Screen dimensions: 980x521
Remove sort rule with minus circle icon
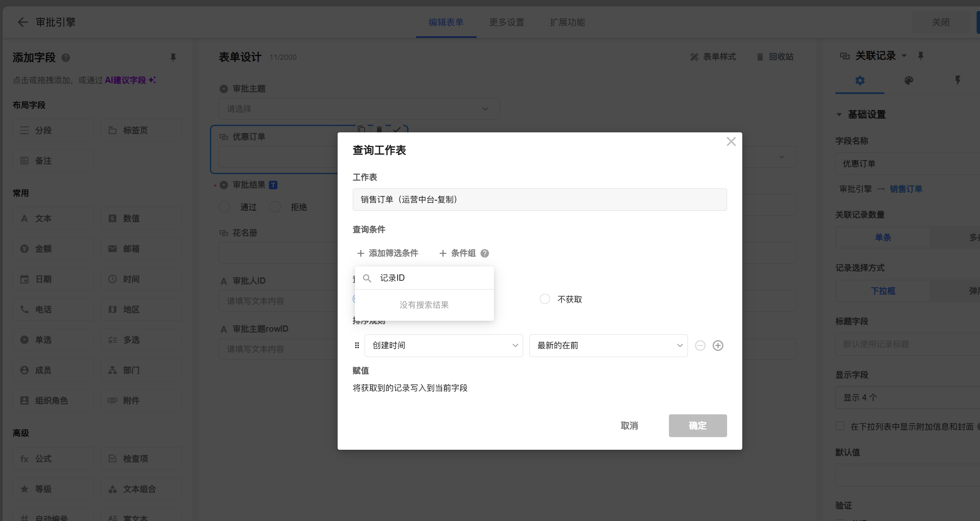700,346
